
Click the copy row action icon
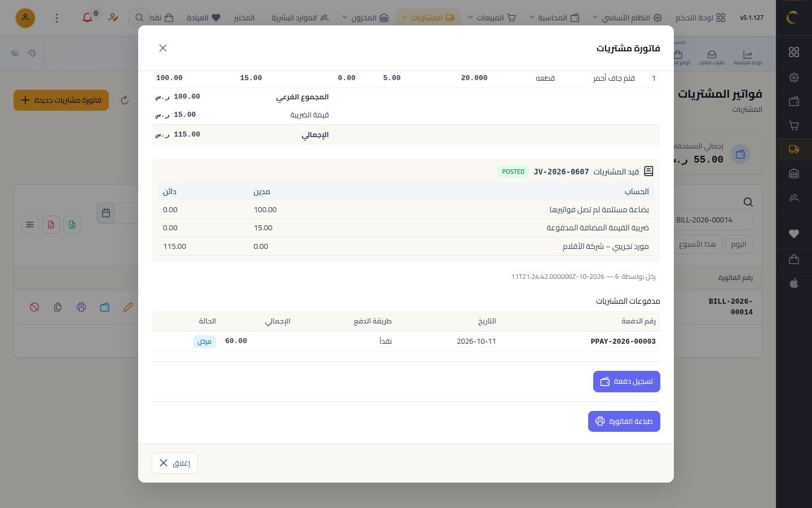[58, 307]
